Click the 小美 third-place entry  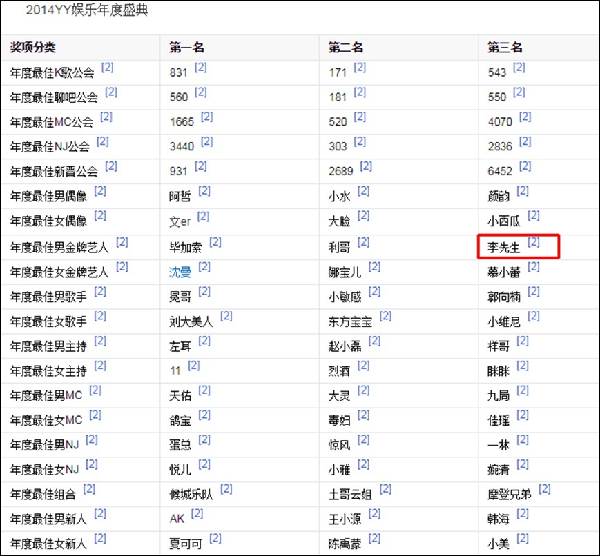(498, 544)
